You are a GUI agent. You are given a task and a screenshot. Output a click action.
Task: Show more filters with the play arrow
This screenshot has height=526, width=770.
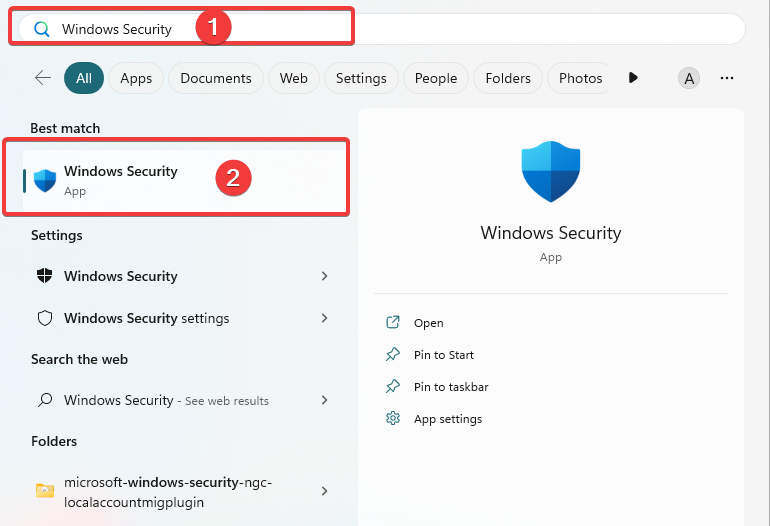(633, 78)
